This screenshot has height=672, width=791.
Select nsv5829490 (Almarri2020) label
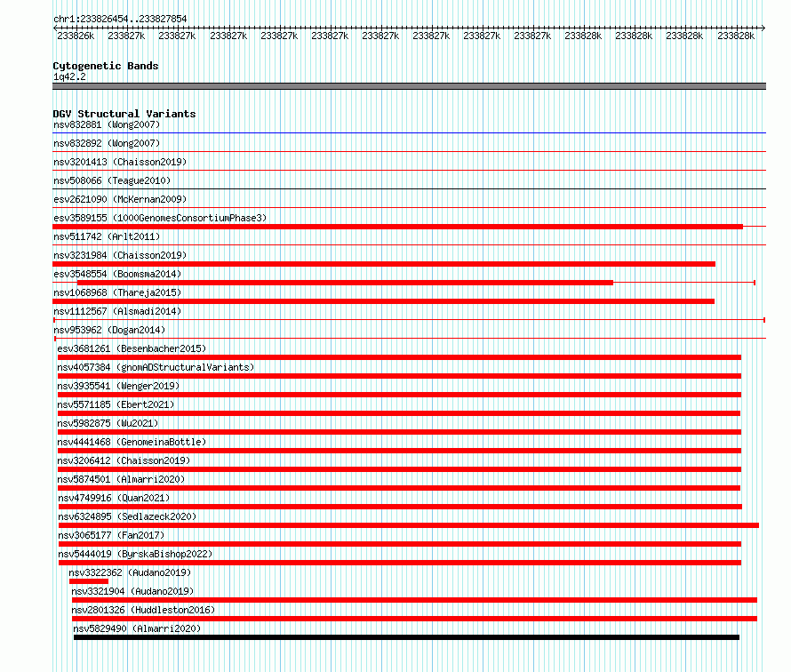tap(137, 628)
